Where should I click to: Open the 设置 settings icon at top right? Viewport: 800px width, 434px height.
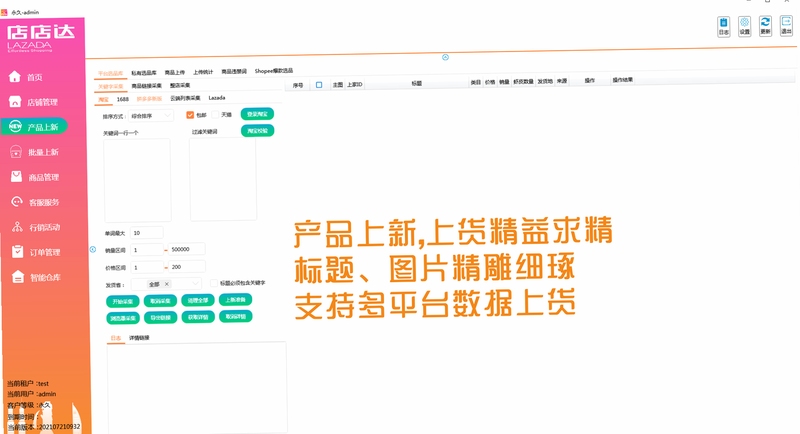tap(744, 25)
